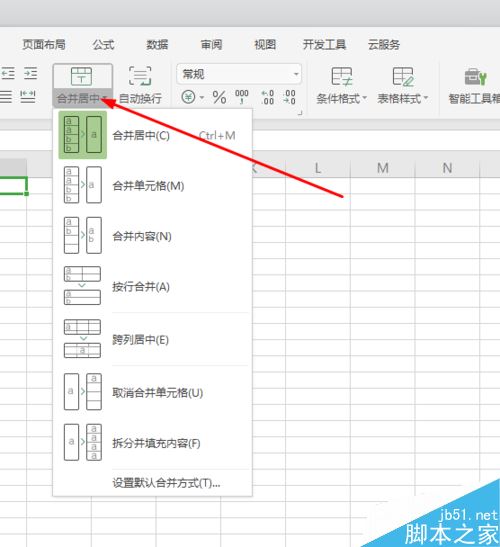This screenshot has width=500, height=547.
Task: Choose 合并居中(C) from the merge menu
Action: point(152,135)
